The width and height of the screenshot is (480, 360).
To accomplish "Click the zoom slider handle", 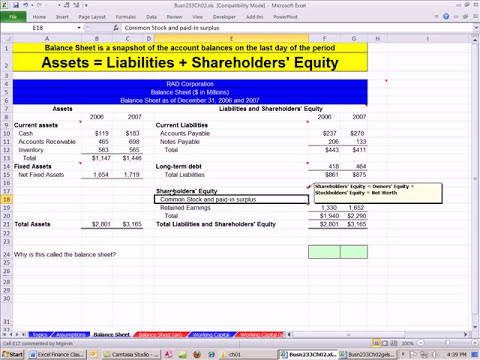I will pos(447,343).
